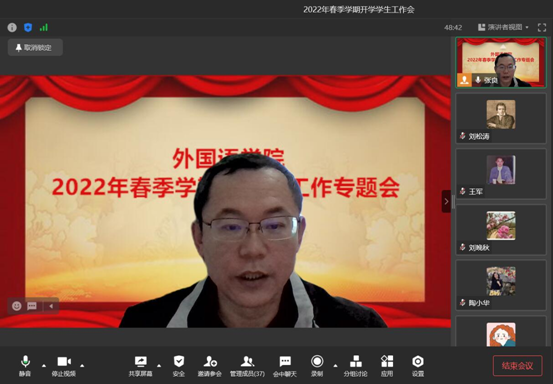Open the 安全 security options
The height and width of the screenshot is (384, 553).
(x=179, y=366)
